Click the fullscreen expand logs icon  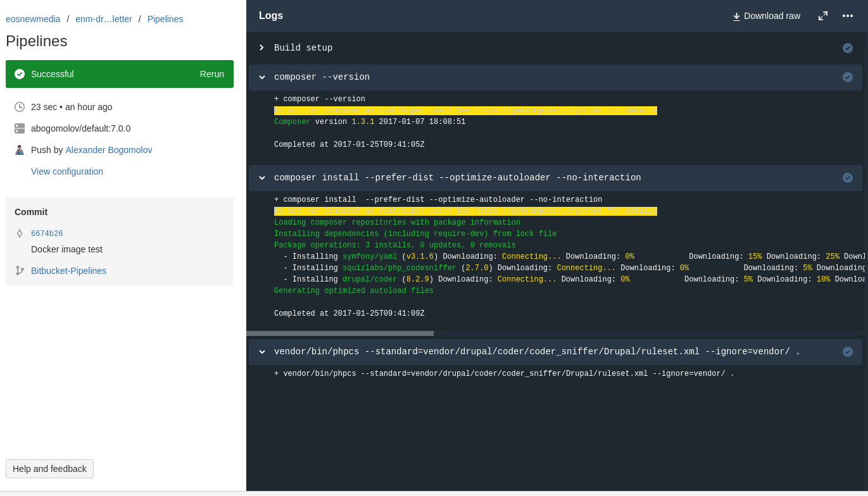tap(823, 16)
